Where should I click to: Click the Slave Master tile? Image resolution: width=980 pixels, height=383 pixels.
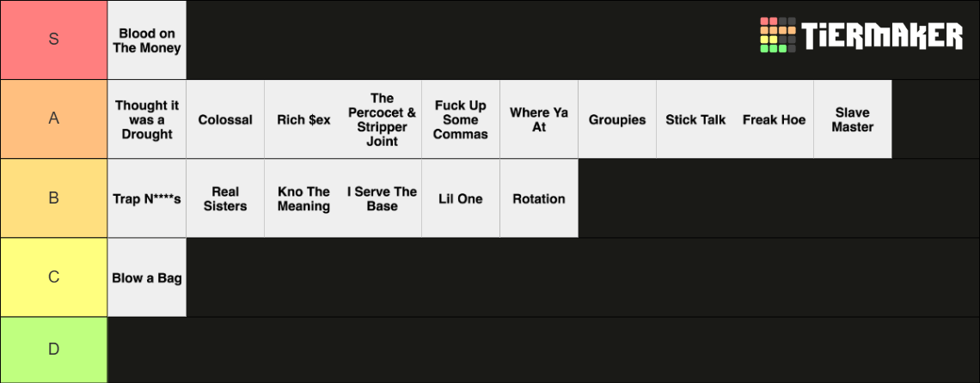853,119
